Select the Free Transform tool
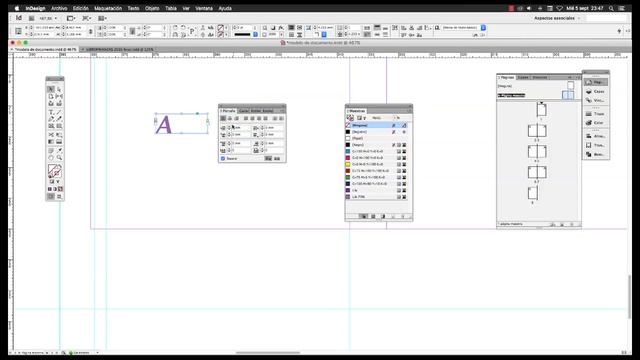 (x=59, y=134)
